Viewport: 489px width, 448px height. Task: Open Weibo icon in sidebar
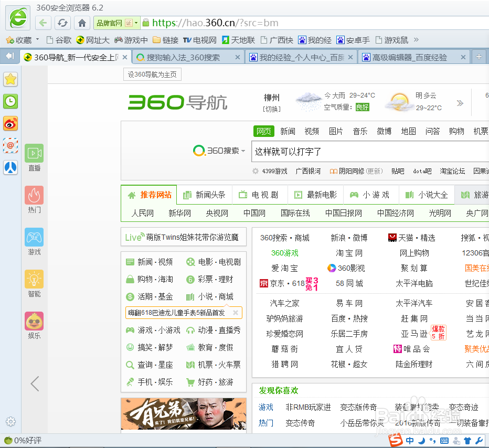pyautogui.click(x=10, y=123)
